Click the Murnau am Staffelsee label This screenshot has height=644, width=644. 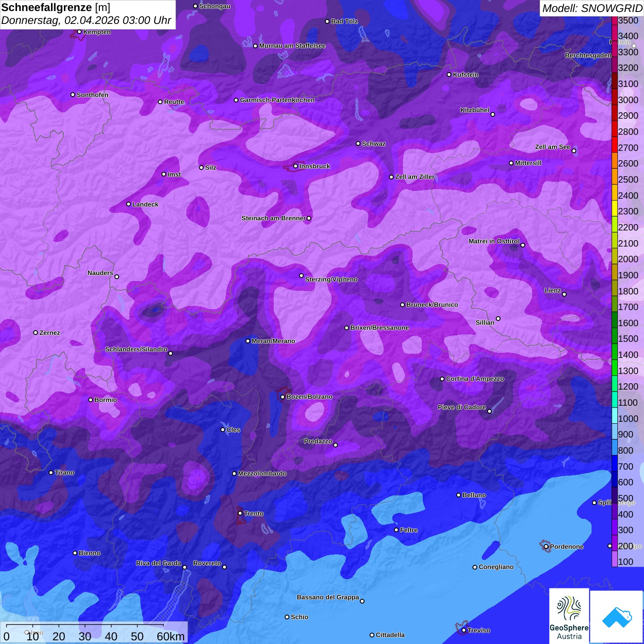point(292,46)
